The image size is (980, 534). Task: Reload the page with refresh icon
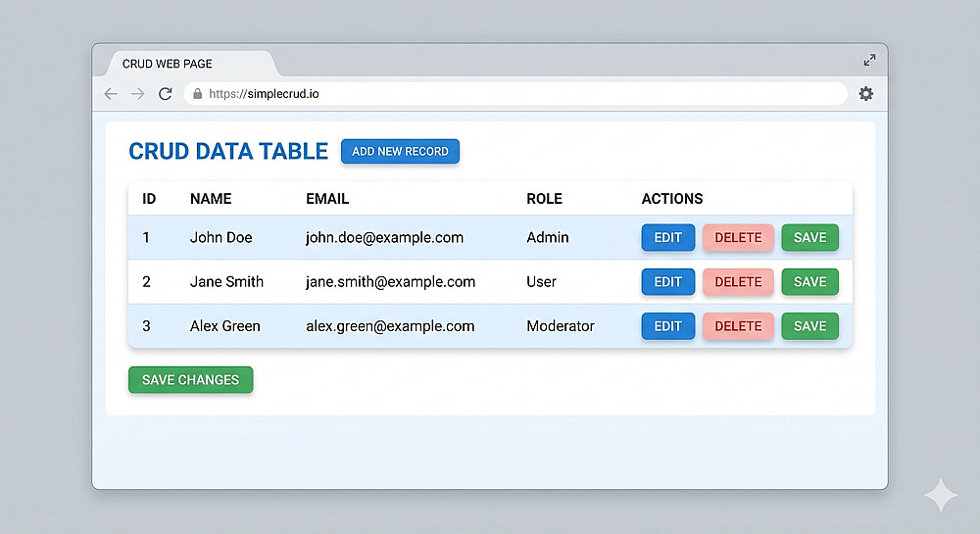tap(166, 94)
